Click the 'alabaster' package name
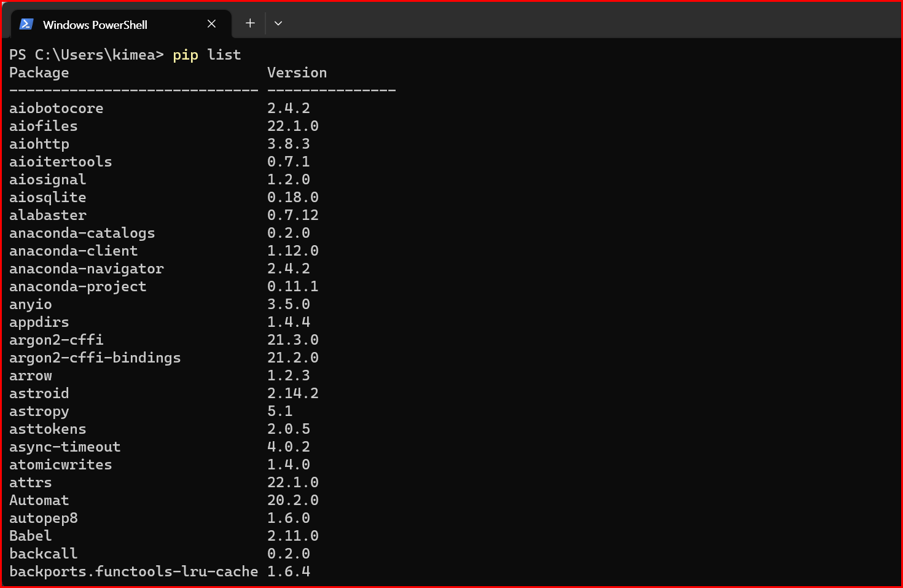This screenshot has width=903, height=588. pos(47,215)
